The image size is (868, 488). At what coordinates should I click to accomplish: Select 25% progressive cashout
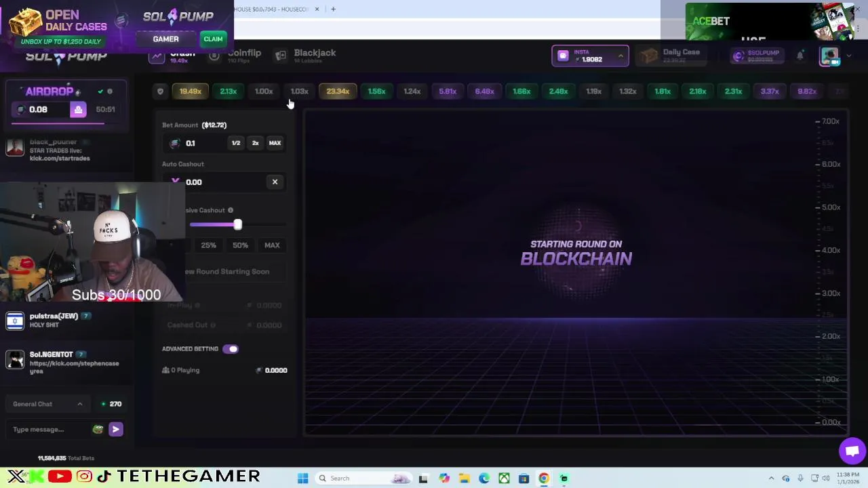pyautogui.click(x=208, y=245)
